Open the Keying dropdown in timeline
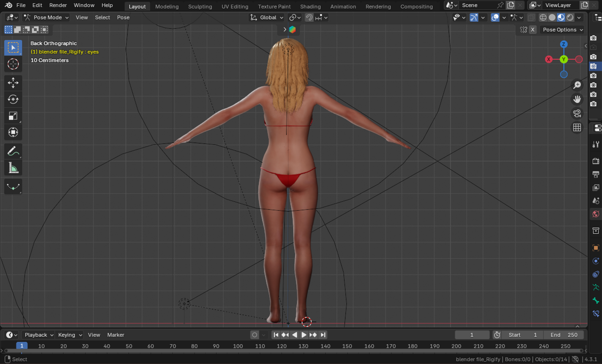 [70, 335]
